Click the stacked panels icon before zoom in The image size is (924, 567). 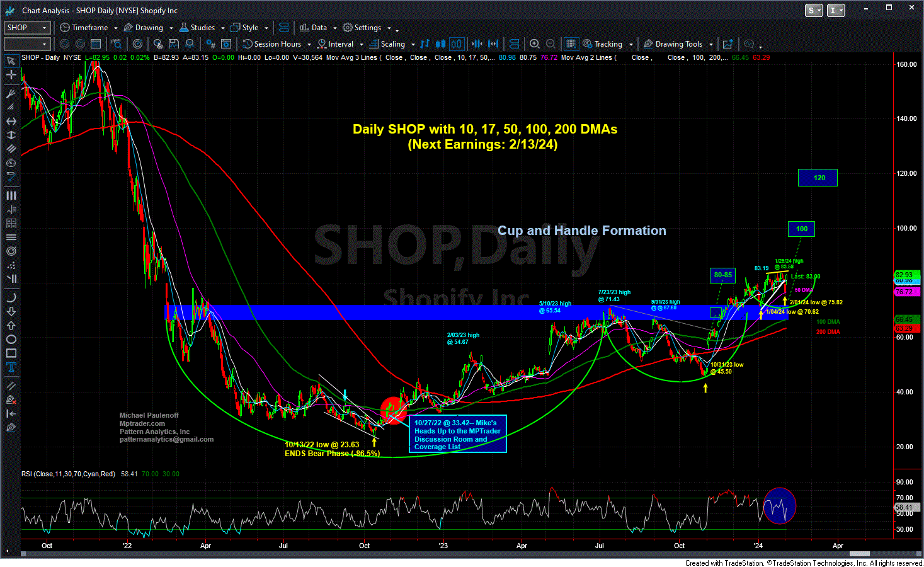(x=514, y=44)
